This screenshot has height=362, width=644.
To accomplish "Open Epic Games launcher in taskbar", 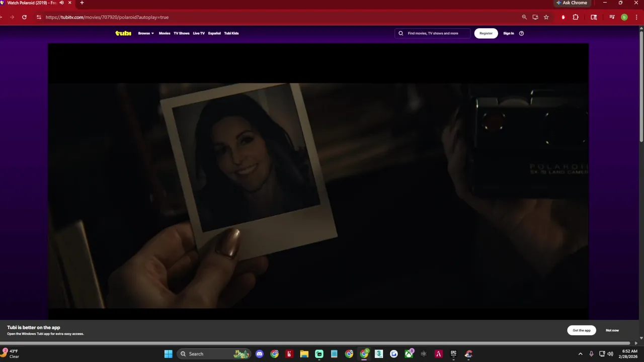I will click(453, 354).
